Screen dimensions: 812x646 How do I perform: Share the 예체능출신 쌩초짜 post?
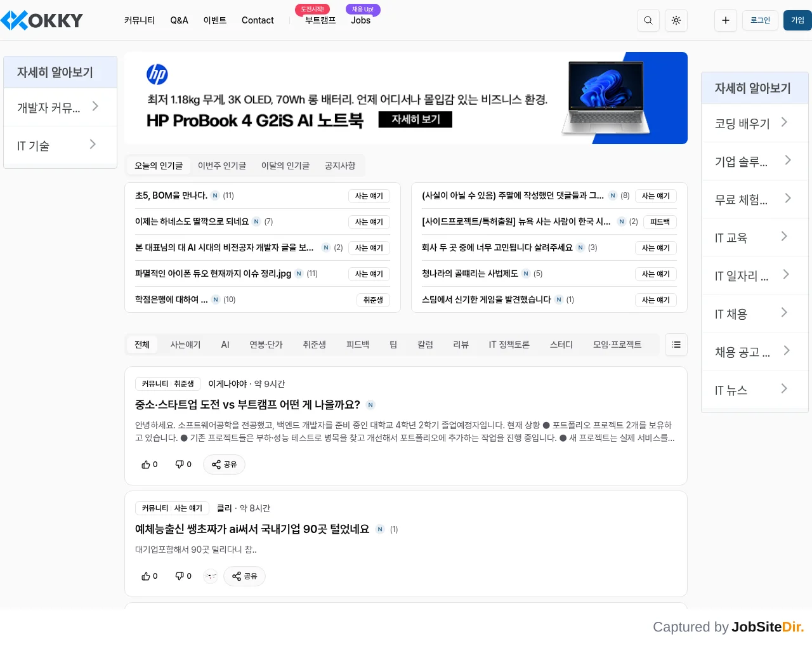244,576
